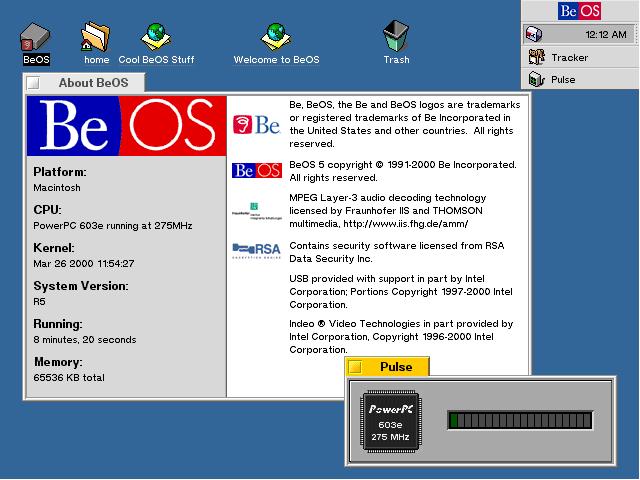Click the CPU: heading in About BeOS

pos(47,209)
